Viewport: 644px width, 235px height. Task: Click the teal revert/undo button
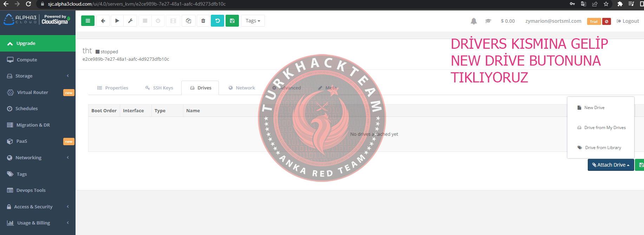(x=217, y=21)
